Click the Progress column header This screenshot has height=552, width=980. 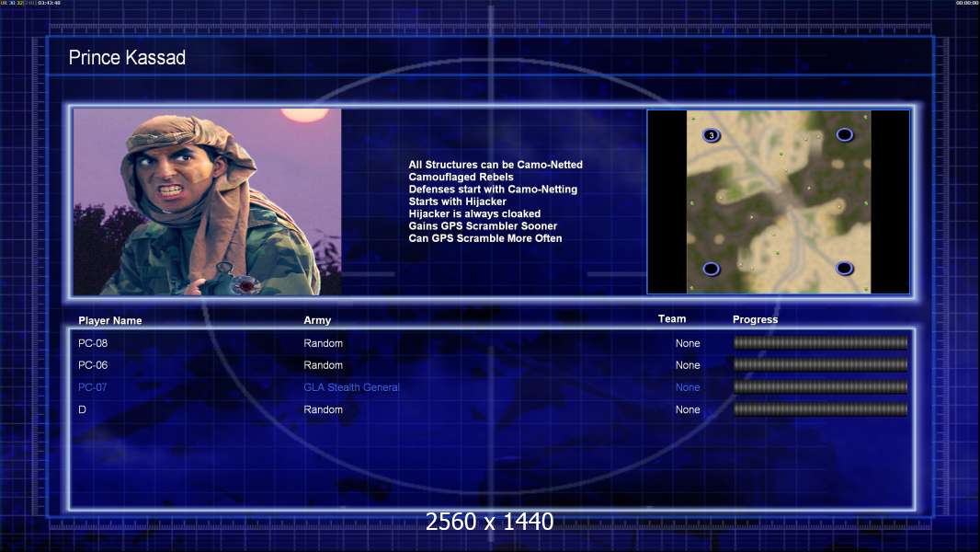(755, 319)
